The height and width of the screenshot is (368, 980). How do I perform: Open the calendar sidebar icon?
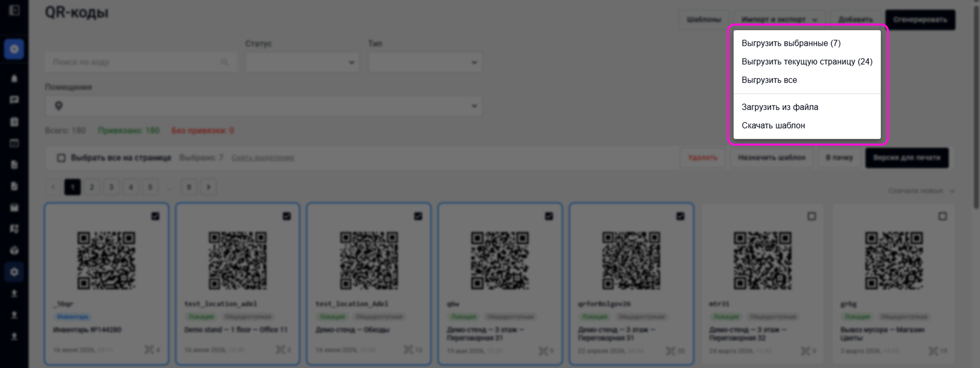[x=14, y=143]
